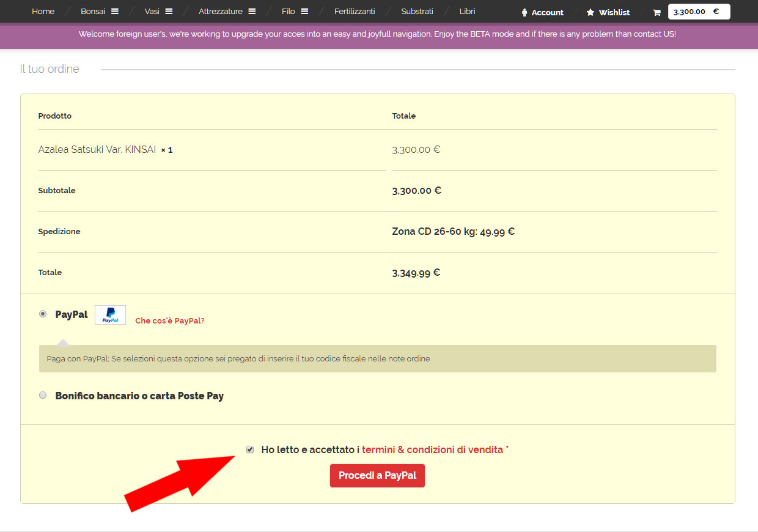Viewport: 758px width, 532px height.
Task: Click the 'Il tuo ordine' heading
Action: (50, 69)
